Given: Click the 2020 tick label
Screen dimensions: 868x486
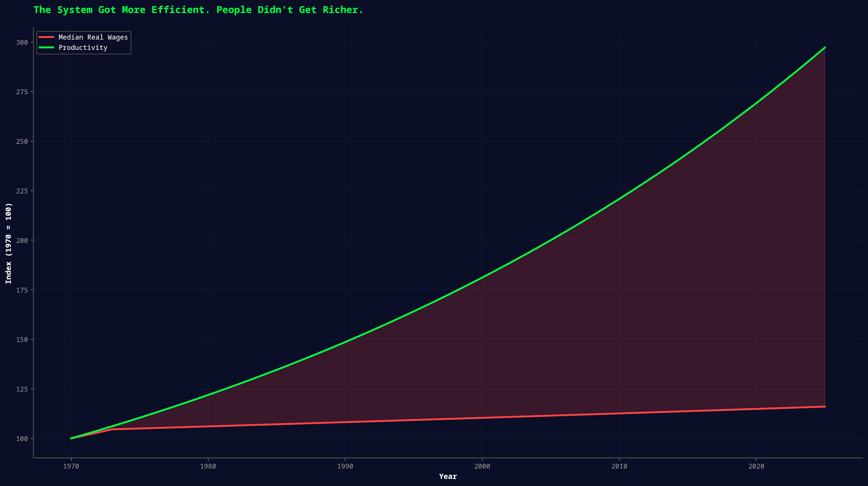Looking at the screenshot, I should click(756, 466).
